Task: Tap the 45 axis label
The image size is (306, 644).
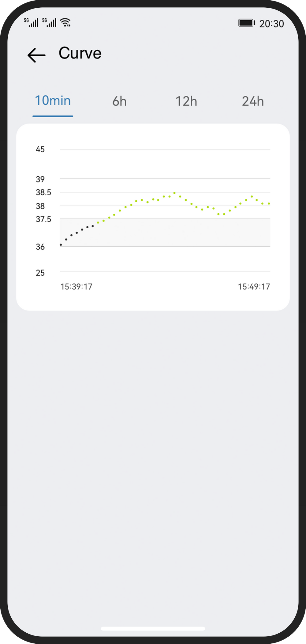Action: click(x=40, y=149)
